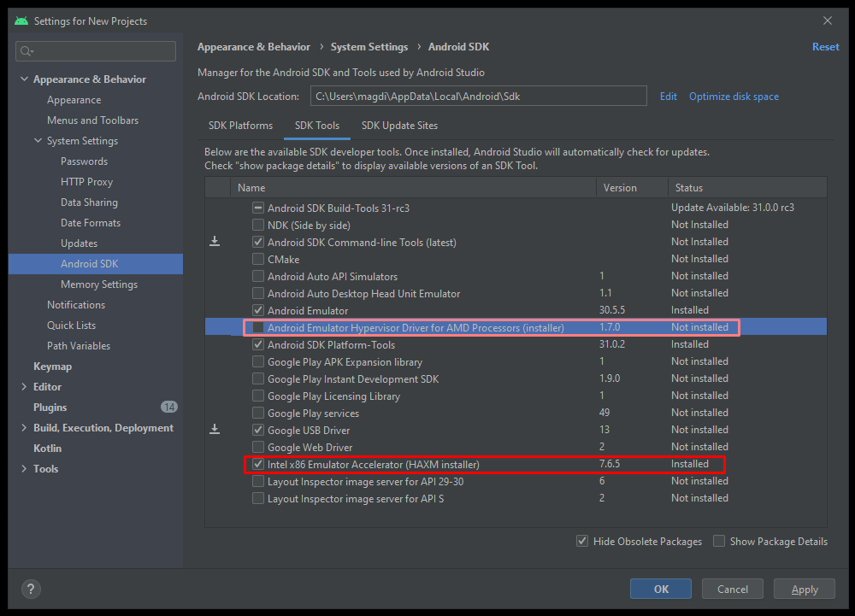Sort by the Name column header
Screen dimensions: 855x616
[x=413, y=187]
